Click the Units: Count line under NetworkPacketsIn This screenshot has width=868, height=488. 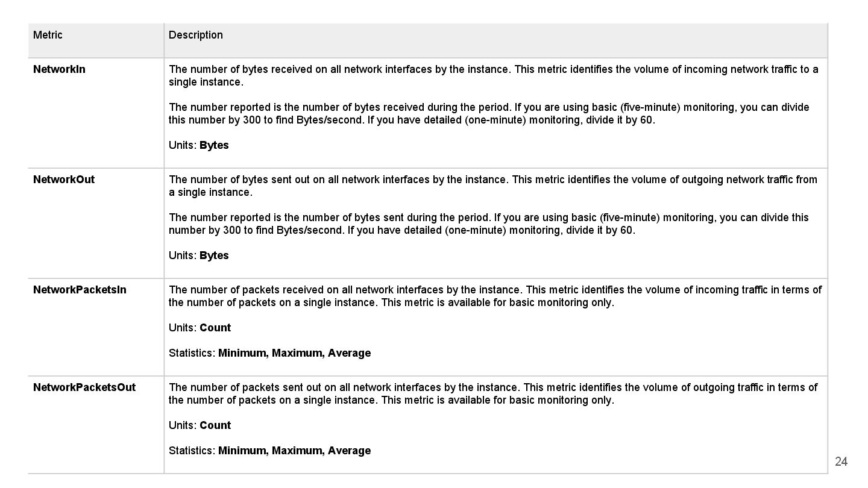point(200,328)
